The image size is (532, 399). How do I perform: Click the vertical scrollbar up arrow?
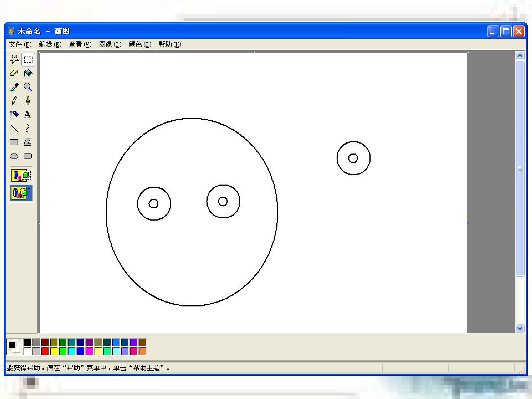520,56
